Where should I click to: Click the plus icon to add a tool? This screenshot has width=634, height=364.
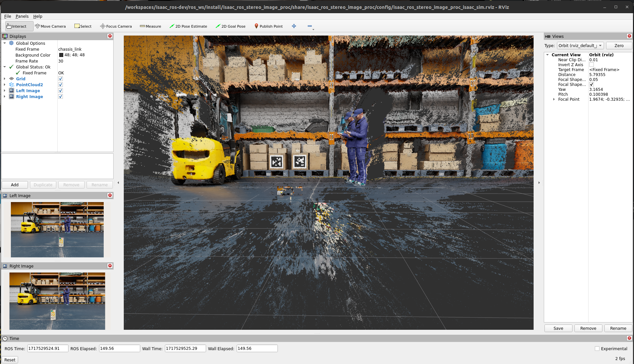294,26
